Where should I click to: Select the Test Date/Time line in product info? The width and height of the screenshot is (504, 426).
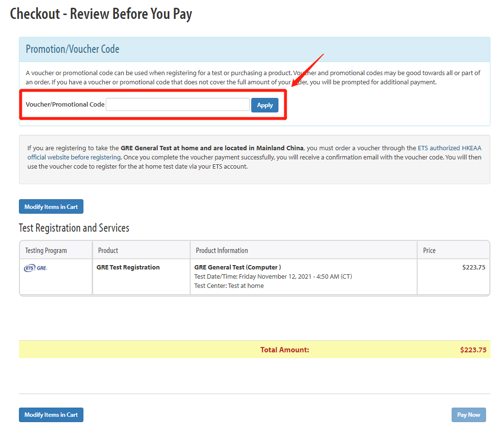coord(273,277)
